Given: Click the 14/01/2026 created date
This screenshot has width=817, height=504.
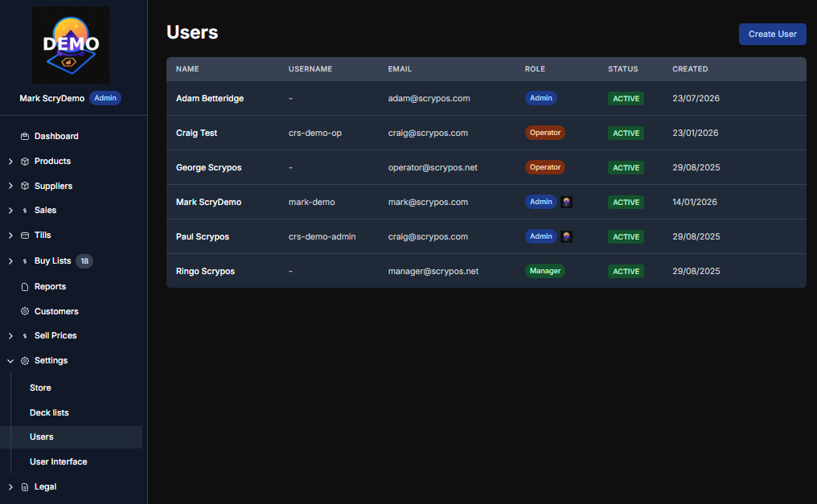Looking at the screenshot, I should 695,202.
